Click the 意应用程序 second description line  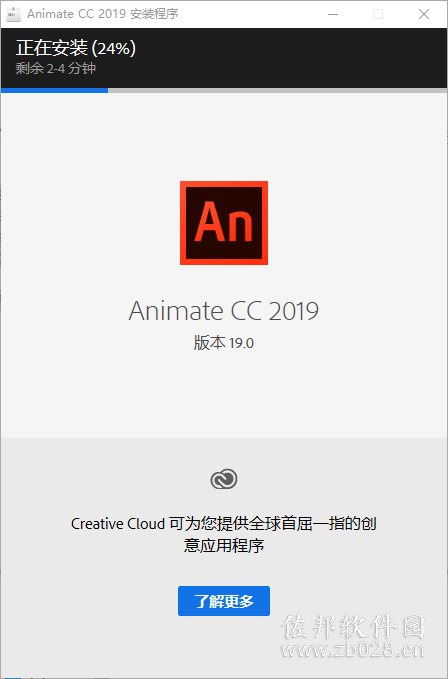pos(224,545)
